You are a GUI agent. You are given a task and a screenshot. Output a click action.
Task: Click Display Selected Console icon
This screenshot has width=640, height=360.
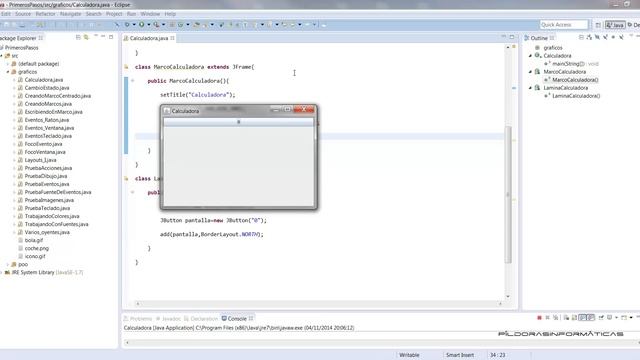click(x=609, y=318)
